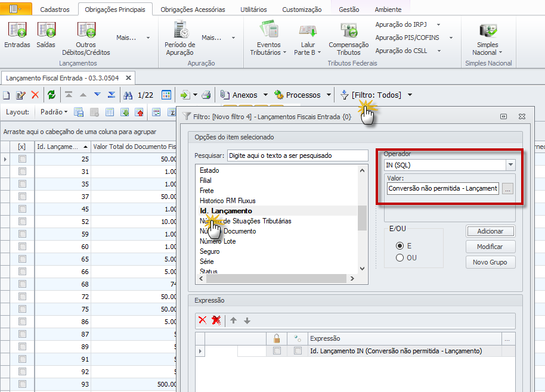The height and width of the screenshot is (392, 545).
Task: Click the layout export green arrow icon
Action: click(x=125, y=112)
